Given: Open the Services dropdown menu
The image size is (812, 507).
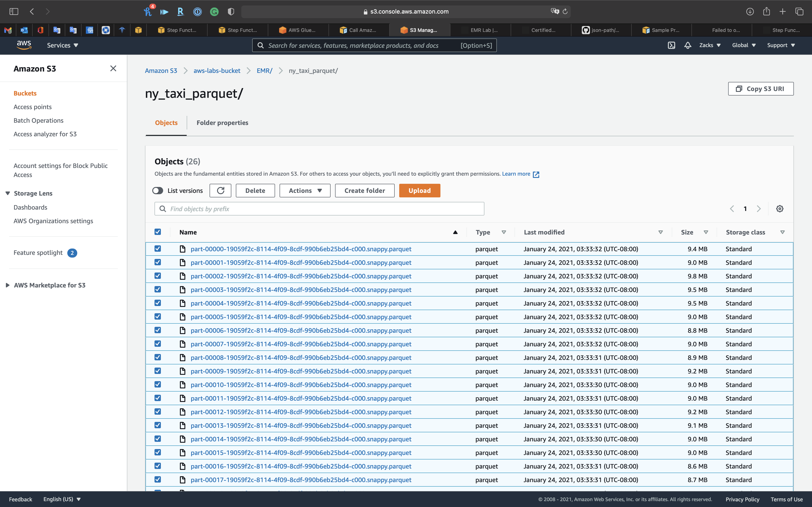Looking at the screenshot, I should [62, 45].
